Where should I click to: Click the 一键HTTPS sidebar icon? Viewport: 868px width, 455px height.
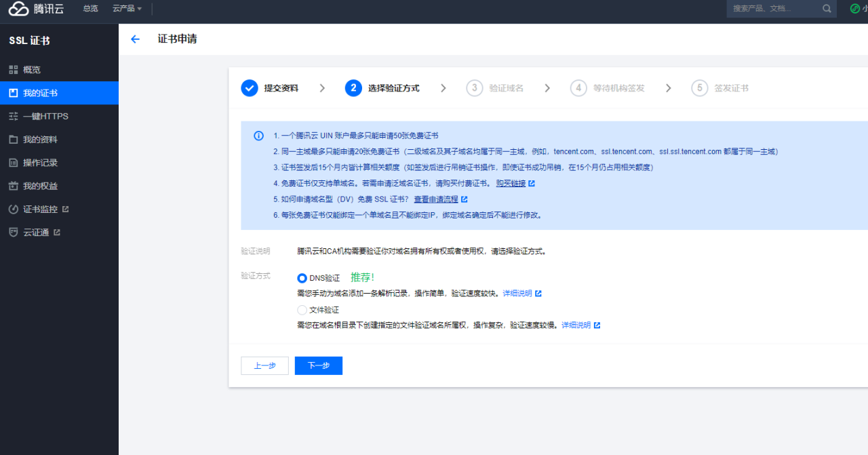click(14, 117)
